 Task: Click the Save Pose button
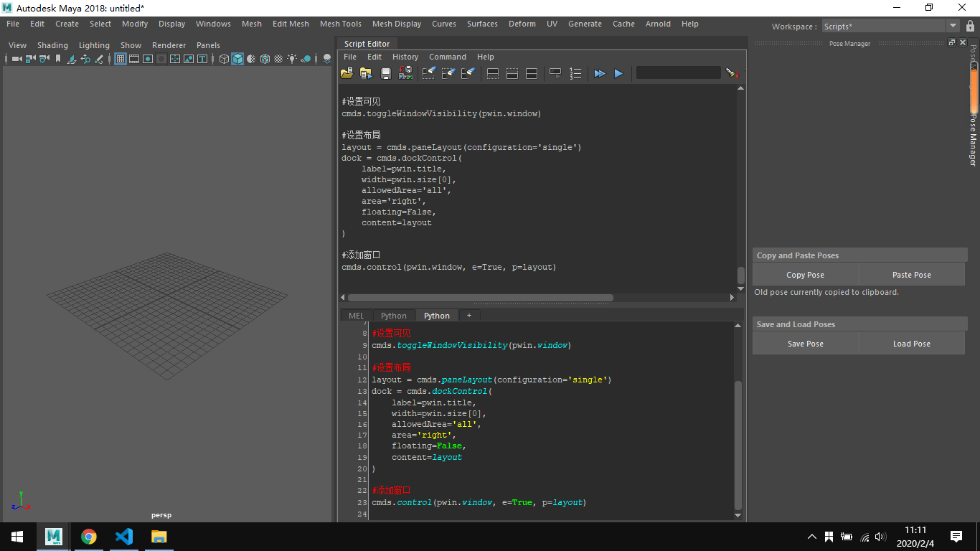click(x=806, y=344)
